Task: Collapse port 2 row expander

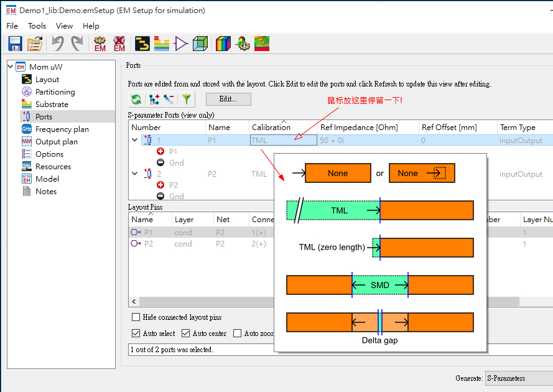Action: [x=135, y=174]
